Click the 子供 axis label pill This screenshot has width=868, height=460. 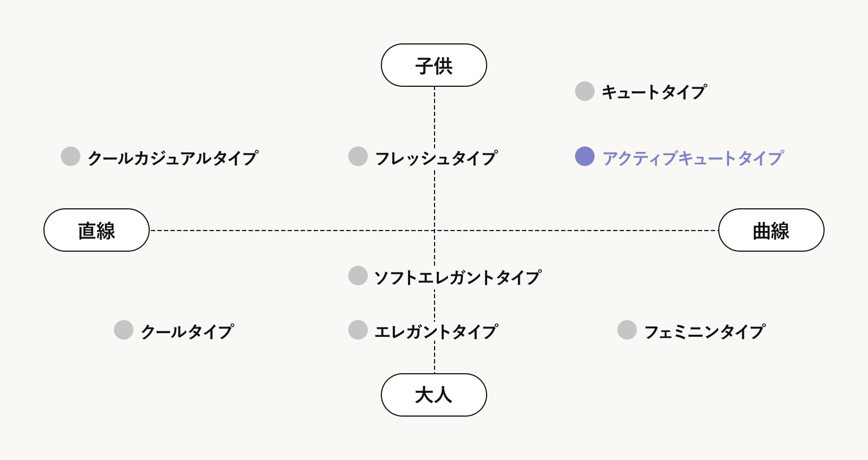pos(434,65)
